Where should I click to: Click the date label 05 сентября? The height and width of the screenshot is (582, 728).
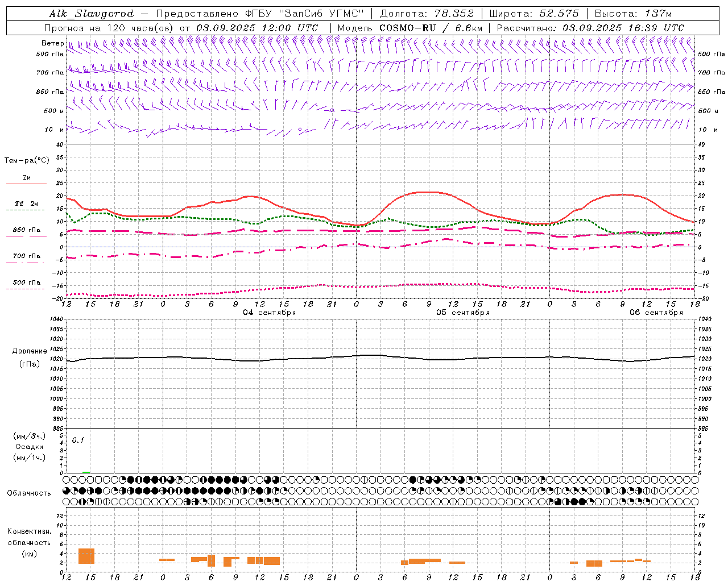[463, 313]
